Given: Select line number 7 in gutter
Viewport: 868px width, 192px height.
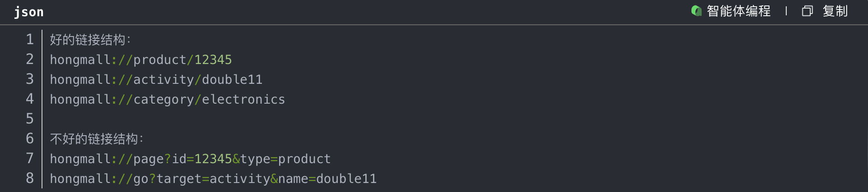Looking at the screenshot, I should [30, 159].
